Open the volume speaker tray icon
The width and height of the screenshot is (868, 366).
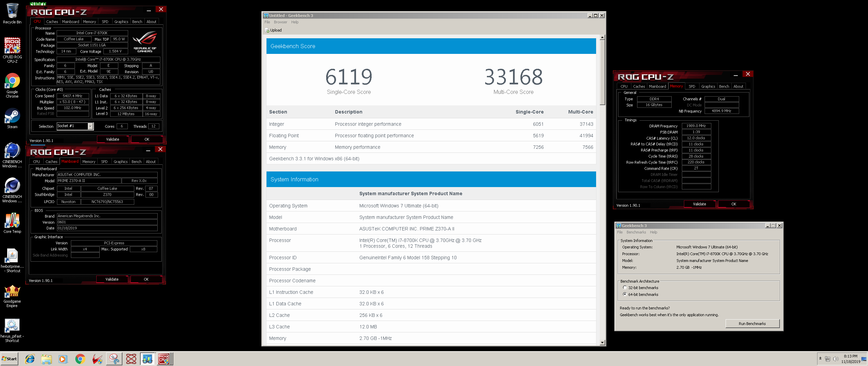click(x=835, y=359)
